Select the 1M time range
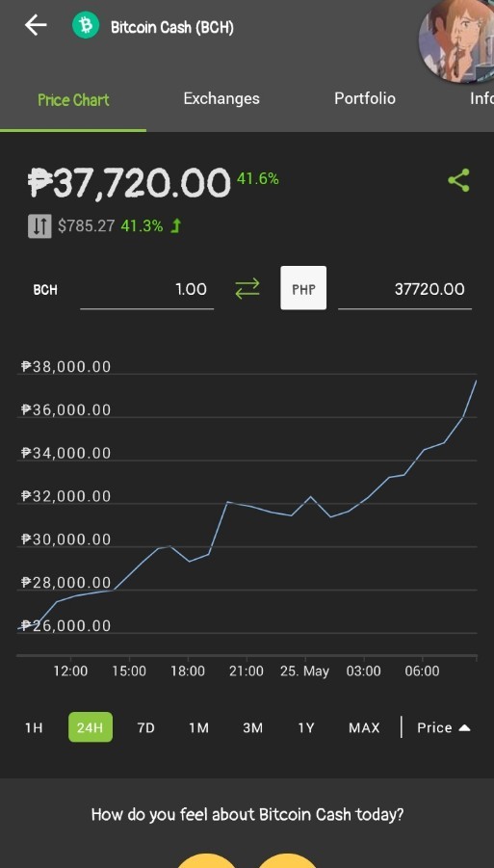Screen dimensions: 494x868 pos(198,727)
